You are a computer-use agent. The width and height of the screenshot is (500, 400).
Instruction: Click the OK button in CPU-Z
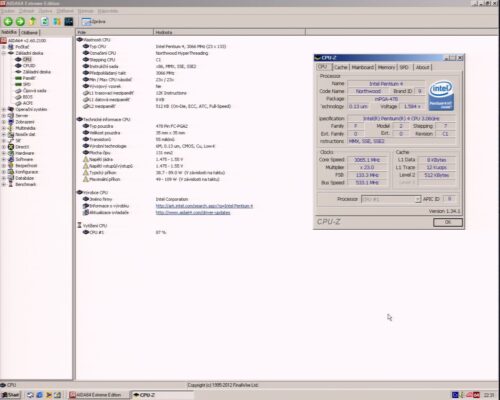tap(448, 222)
